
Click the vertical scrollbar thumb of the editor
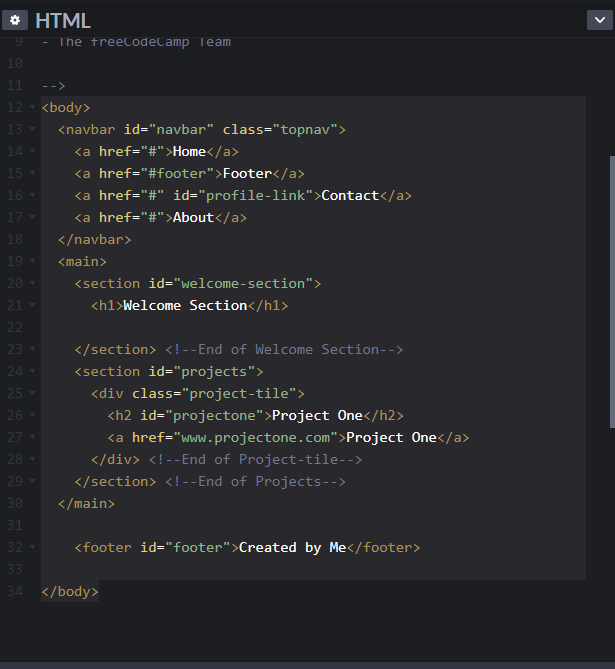pos(612,292)
